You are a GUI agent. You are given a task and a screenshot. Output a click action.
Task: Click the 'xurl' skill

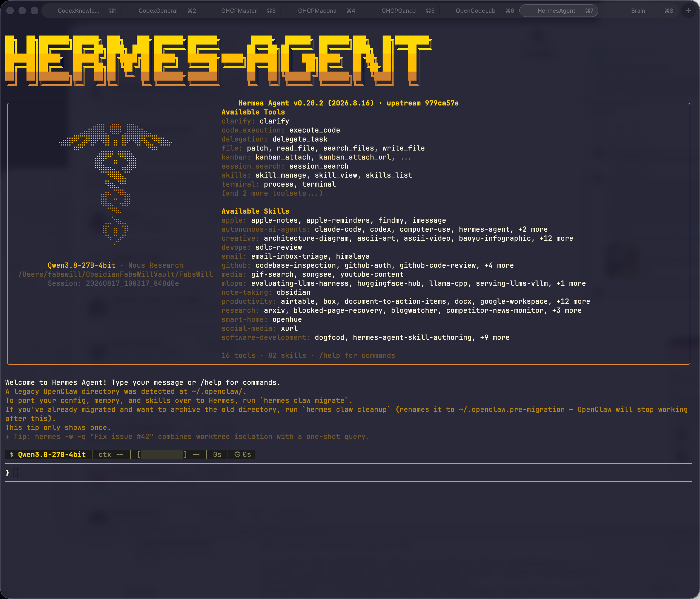click(x=289, y=329)
